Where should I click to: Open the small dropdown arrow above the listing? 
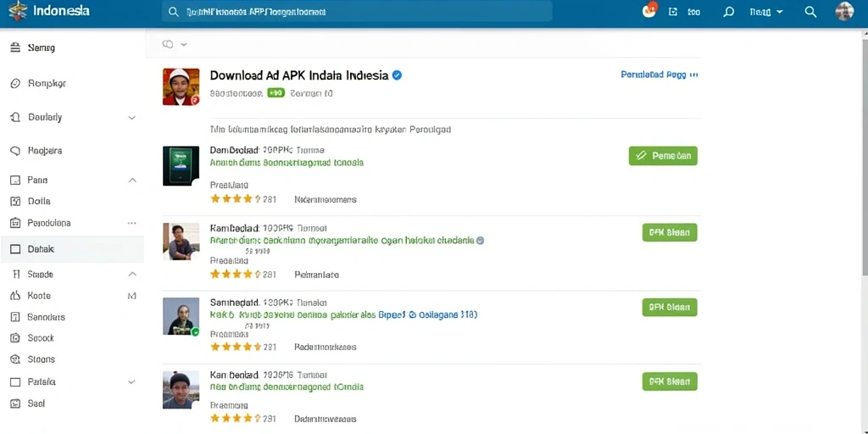184,44
